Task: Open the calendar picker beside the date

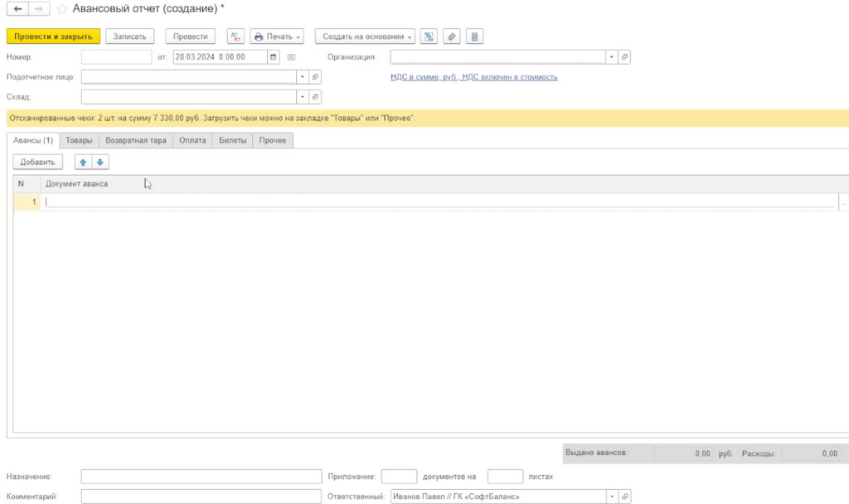Action: tap(274, 57)
